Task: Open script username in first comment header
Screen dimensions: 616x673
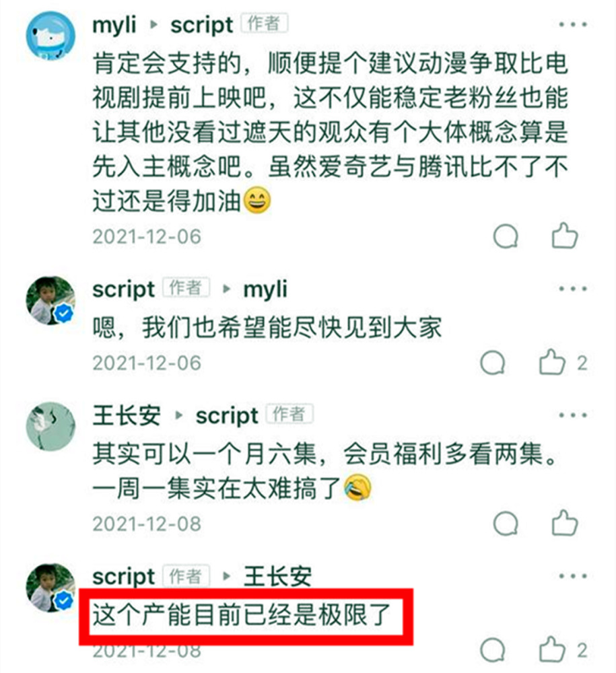Action: [x=202, y=26]
